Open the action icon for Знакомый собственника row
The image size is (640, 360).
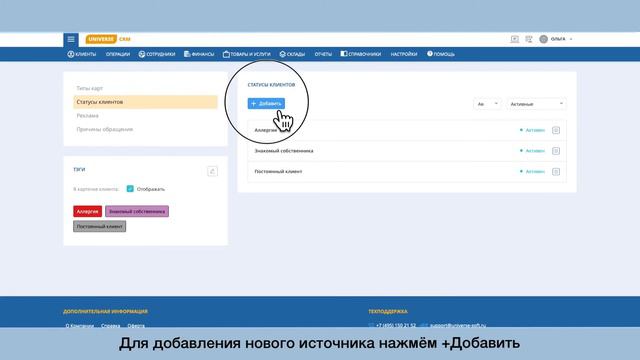click(556, 151)
